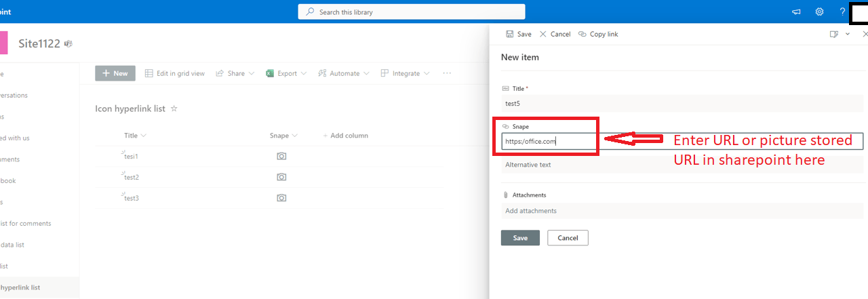Open the edit form icon in panel
868x299 pixels.
[x=834, y=34]
